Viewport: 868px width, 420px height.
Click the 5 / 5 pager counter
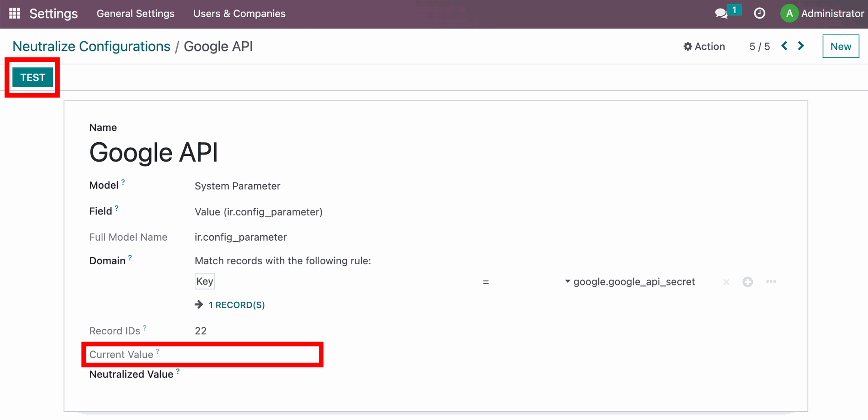coord(759,47)
